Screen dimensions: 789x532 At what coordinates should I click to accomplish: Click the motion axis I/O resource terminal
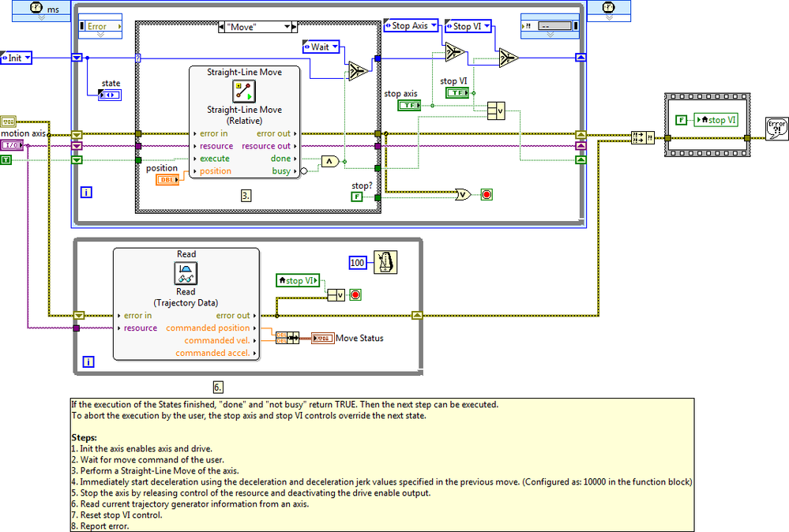(x=12, y=145)
